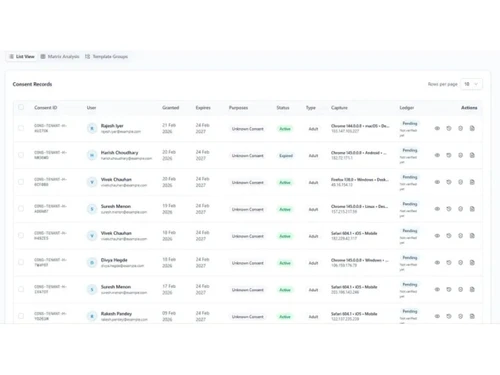Click Unknown Consent purpose in Divya Hegde row
The height and width of the screenshot is (375, 500).
248,263
